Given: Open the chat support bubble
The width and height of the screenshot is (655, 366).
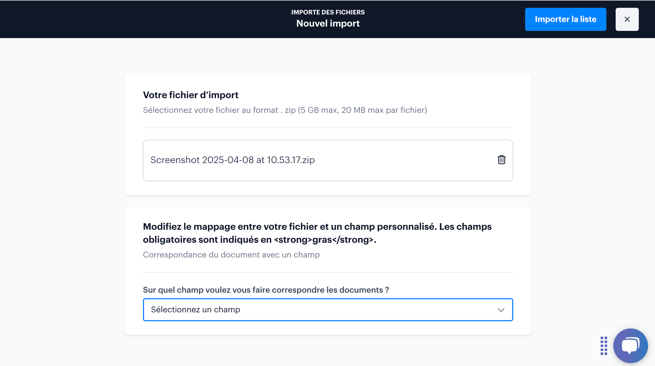Looking at the screenshot, I should (x=630, y=346).
